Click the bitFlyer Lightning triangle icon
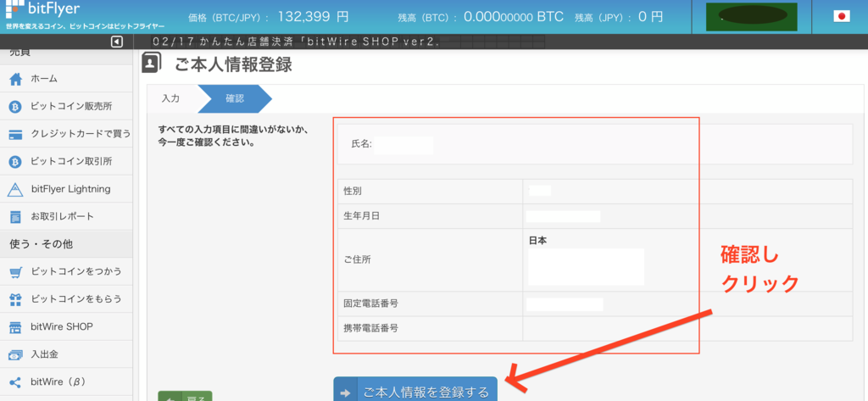868x401 pixels. click(x=15, y=189)
